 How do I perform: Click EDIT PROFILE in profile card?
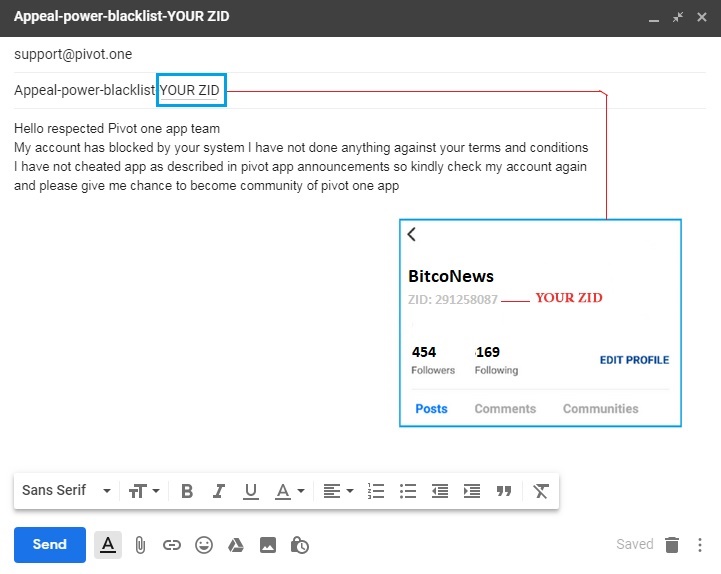pos(634,360)
